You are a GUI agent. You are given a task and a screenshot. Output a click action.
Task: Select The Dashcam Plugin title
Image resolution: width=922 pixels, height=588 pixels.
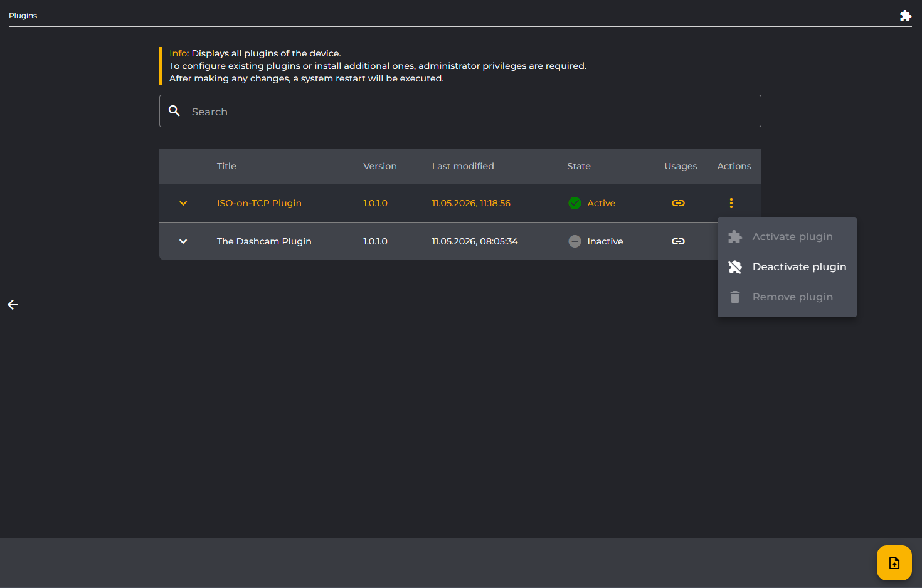264,241
